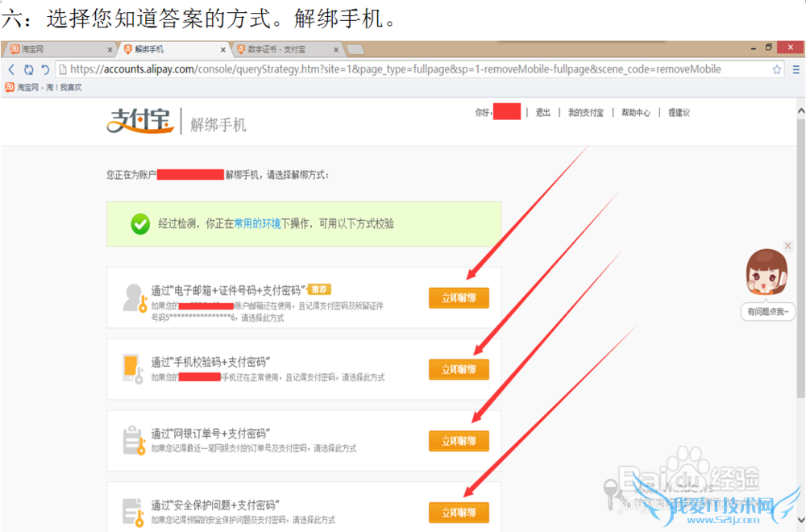Screen dimensions: 806x532
Task: Minimize the browser window
Action: tap(753, 48)
